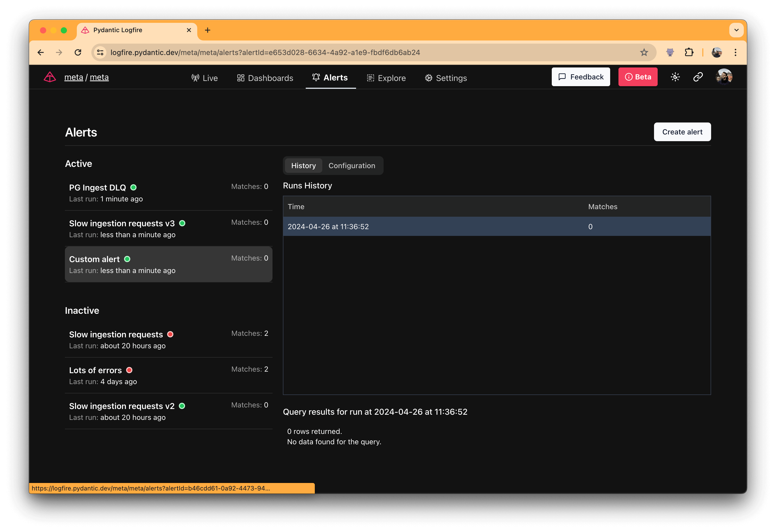The height and width of the screenshot is (532, 776).
Task: Reload the page with refresh icon
Action: click(x=78, y=52)
